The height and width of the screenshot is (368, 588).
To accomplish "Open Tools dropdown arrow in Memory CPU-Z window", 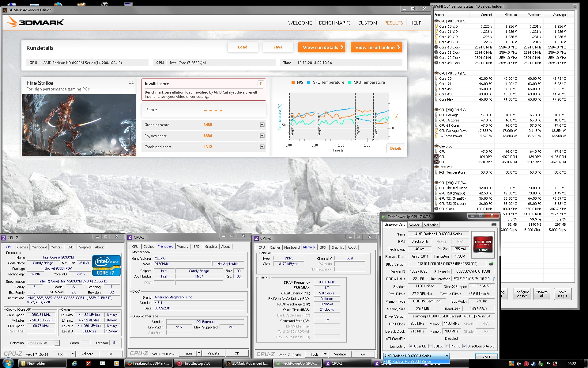I will [x=325, y=354].
